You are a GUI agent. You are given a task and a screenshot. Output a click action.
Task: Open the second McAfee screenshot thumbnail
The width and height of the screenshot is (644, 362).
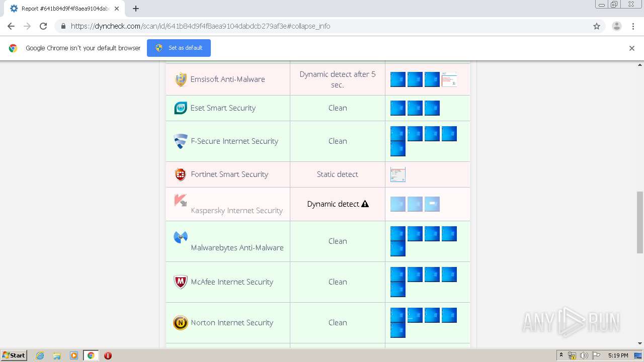click(x=415, y=275)
